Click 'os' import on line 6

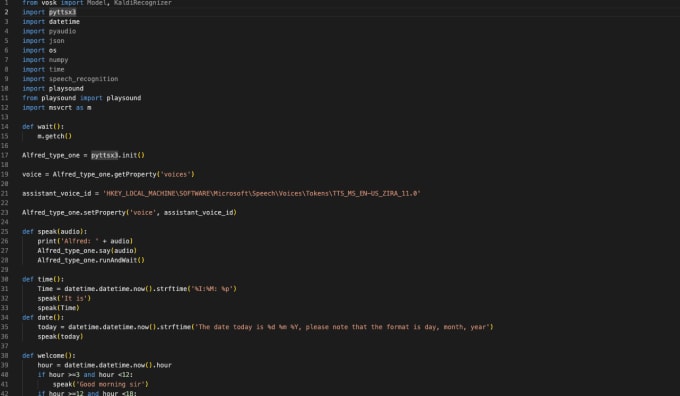52,50
